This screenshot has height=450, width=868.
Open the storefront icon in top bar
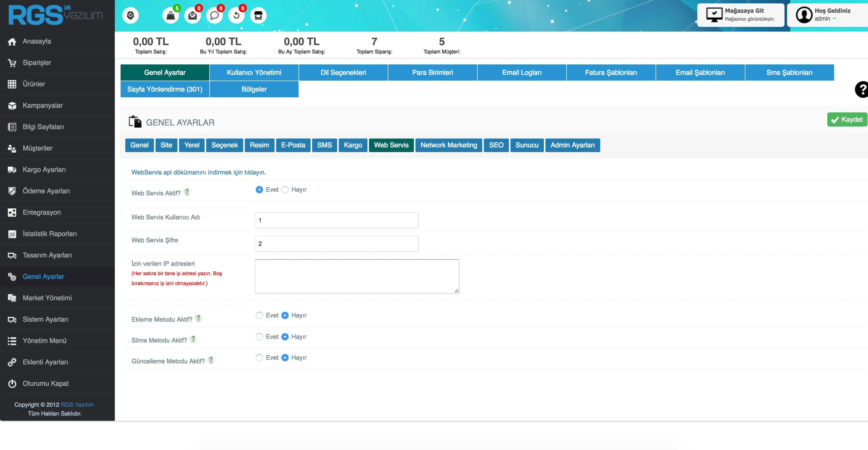click(x=258, y=15)
